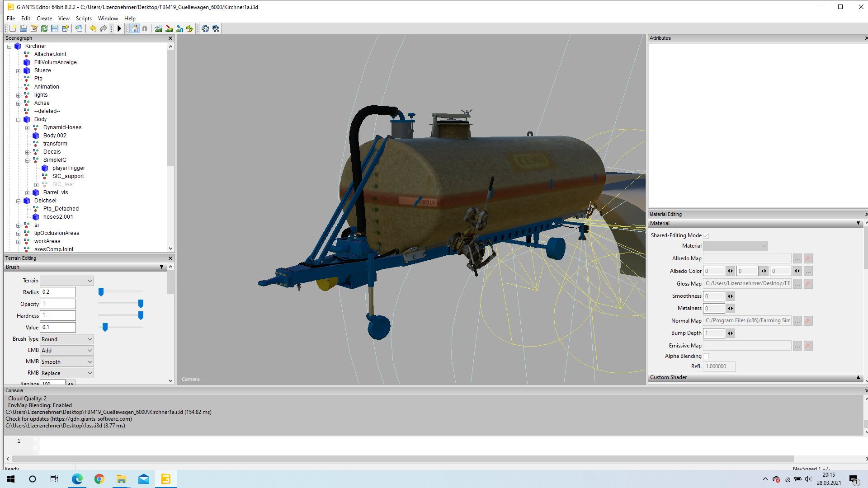Click the New scene toolbar icon
This screenshot has width=868, height=488.
(x=13, y=28)
